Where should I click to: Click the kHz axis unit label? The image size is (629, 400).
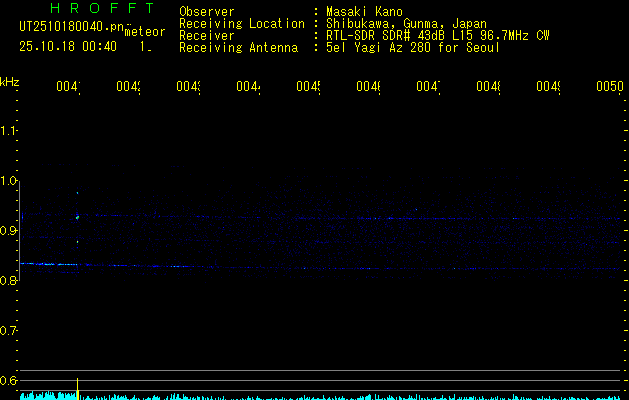(10, 81)
